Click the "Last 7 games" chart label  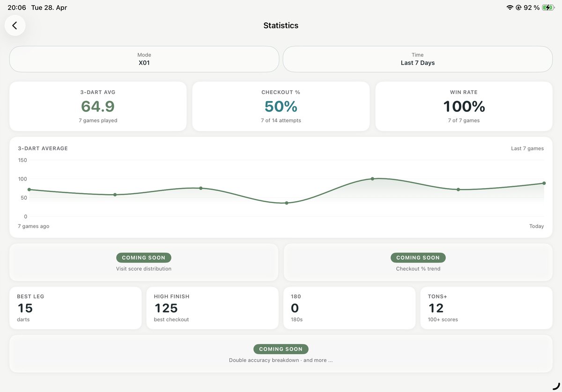(x=527, y=148)
